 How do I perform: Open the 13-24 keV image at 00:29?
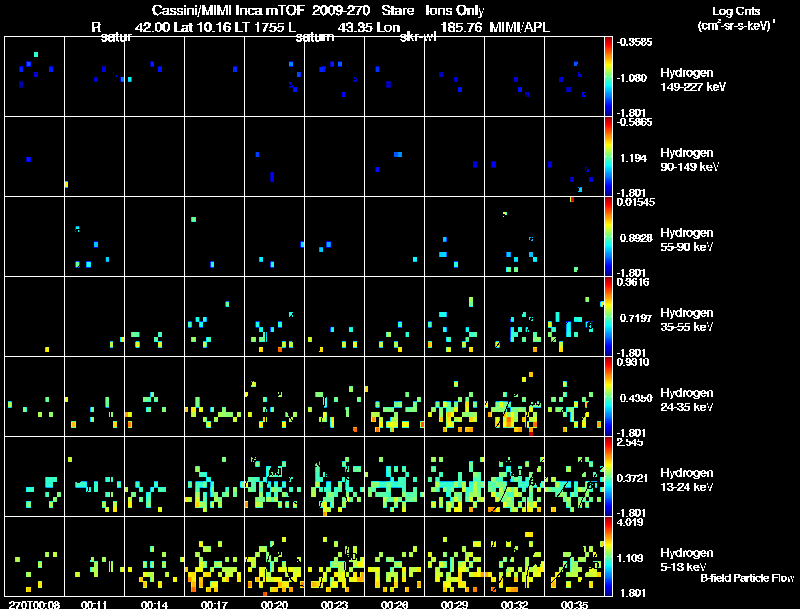[x=454, y=476]
